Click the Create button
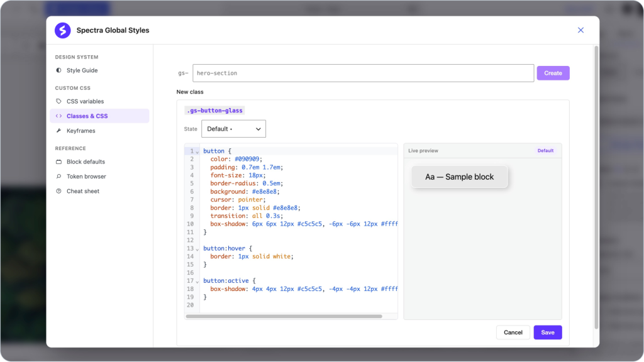644x362 pixels. pyautogui.click(x=553, y=73)
